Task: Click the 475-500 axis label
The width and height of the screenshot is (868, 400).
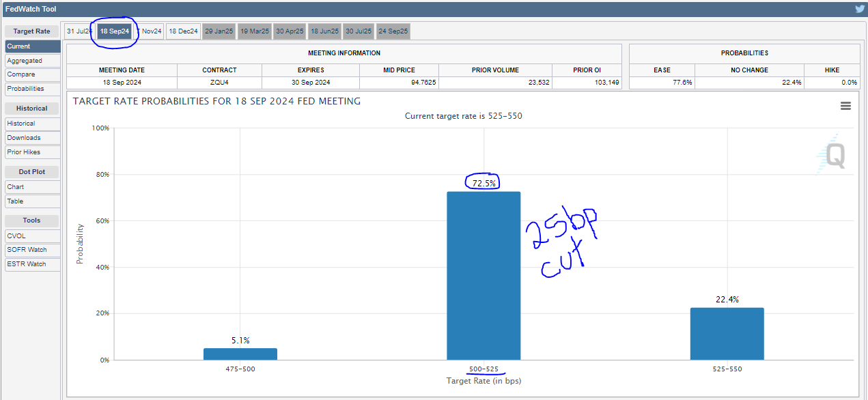Action: pyautogui.click(x=240, y=369)
